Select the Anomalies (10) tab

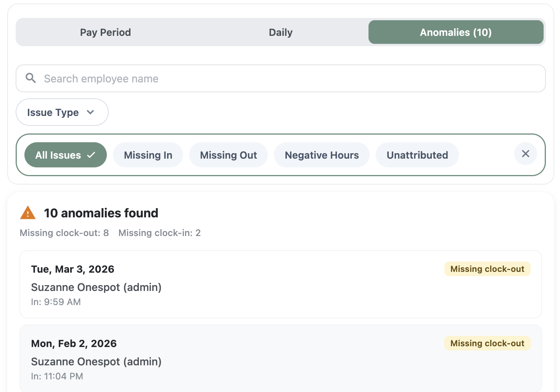[455, 32]
